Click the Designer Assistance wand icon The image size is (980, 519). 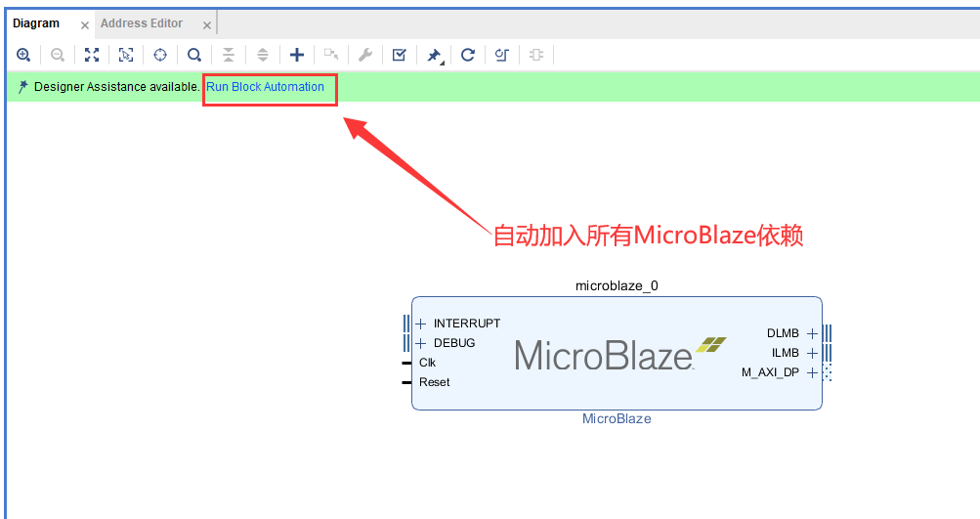pyautogui.click(x=22, y=87)
